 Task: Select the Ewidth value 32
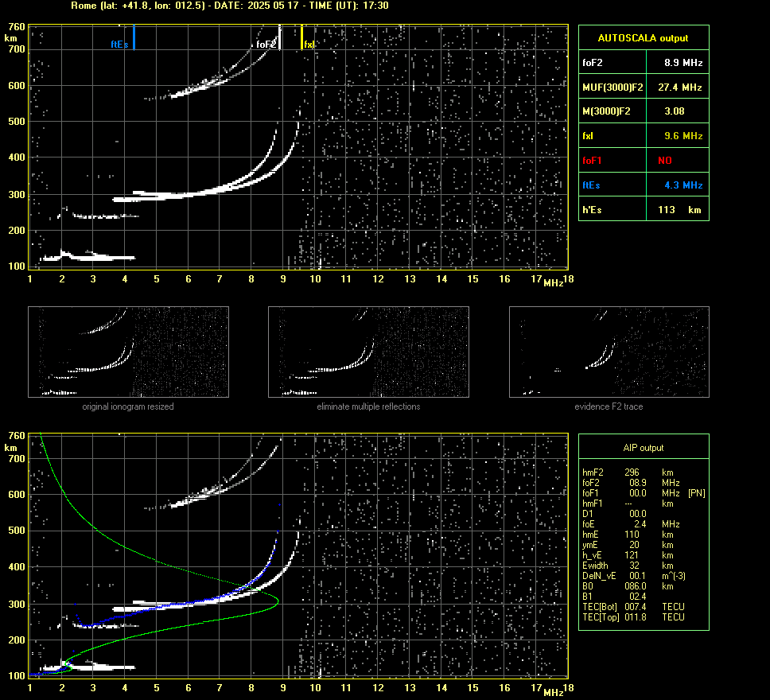click(634, 565)
